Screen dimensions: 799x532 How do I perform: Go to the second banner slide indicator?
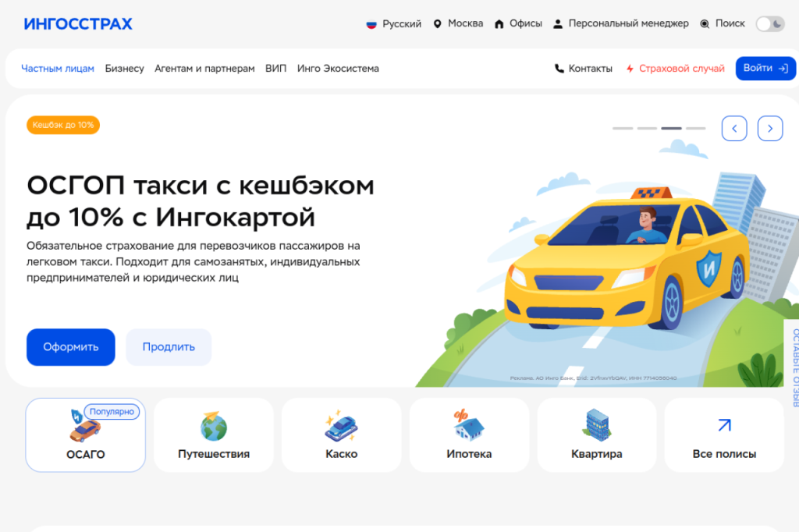647,129
